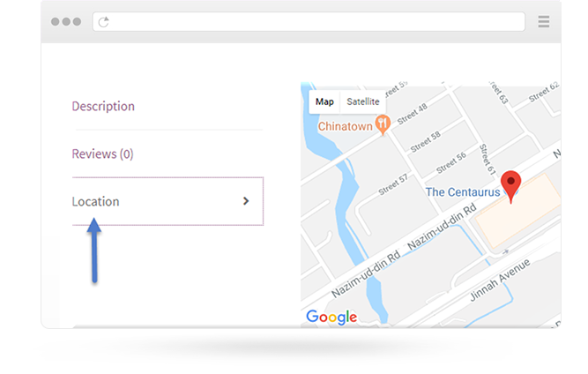Switch map to Satellite view

362,101
